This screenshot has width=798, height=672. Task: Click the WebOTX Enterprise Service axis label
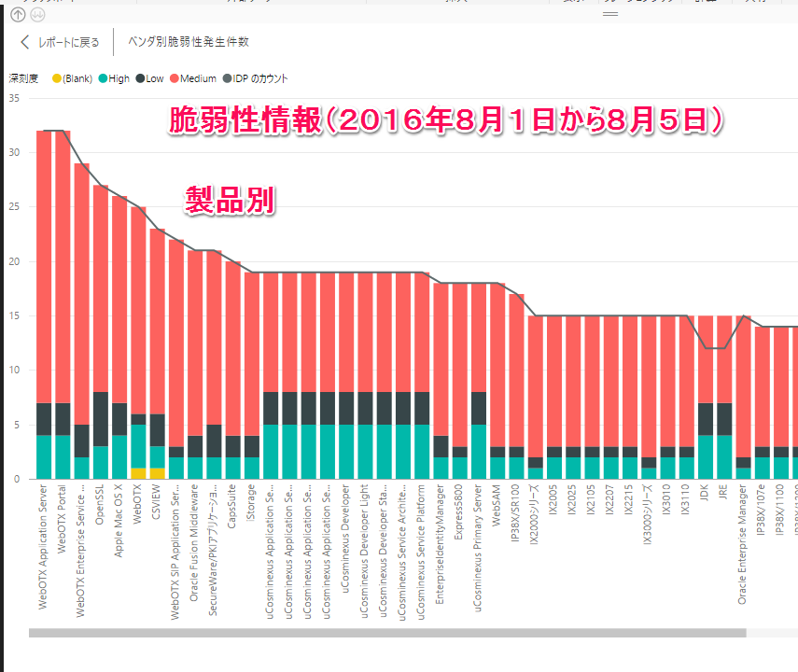click(x=81, y=551)
